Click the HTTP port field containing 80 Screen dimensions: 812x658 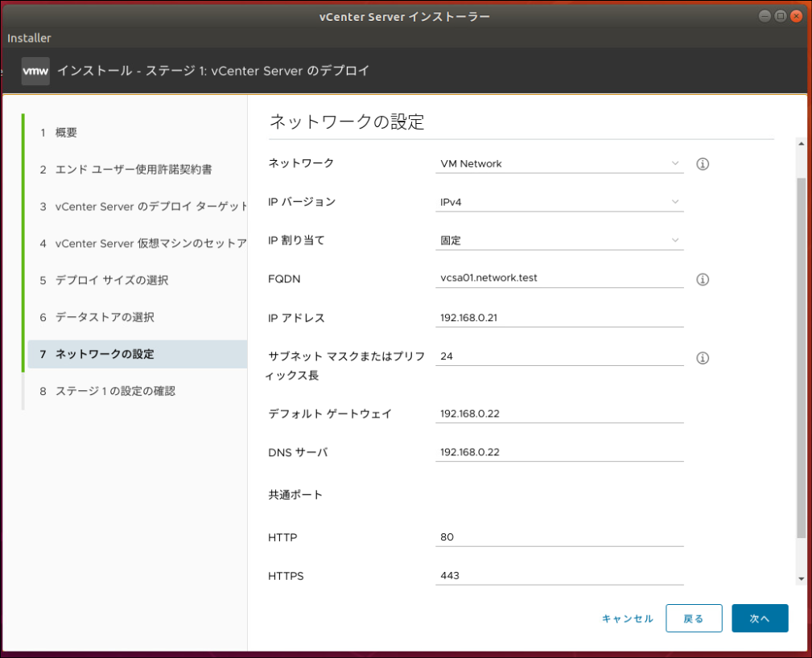[559, 537]
